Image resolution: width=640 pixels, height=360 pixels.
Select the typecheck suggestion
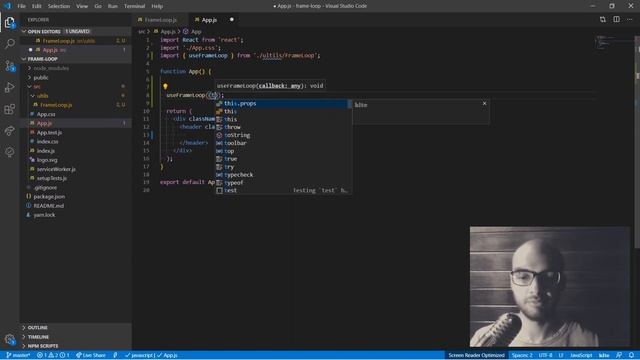pos(283,175)
